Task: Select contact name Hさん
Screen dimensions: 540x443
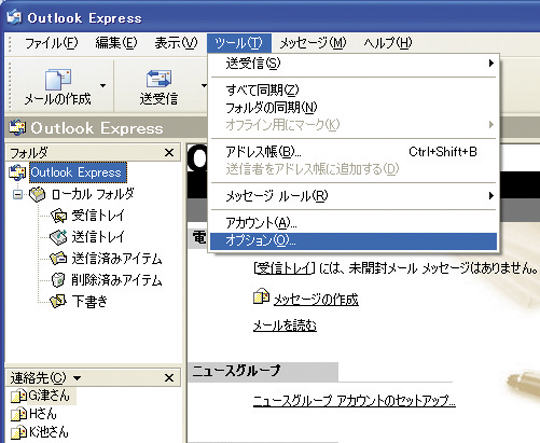Action: tap(43, 414)
